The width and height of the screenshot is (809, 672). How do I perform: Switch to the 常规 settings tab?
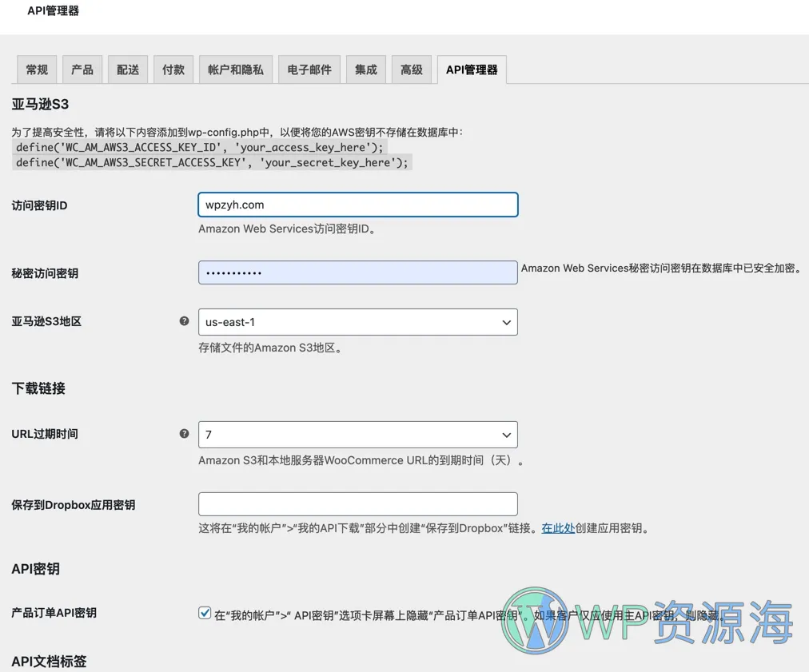point(36,70)
